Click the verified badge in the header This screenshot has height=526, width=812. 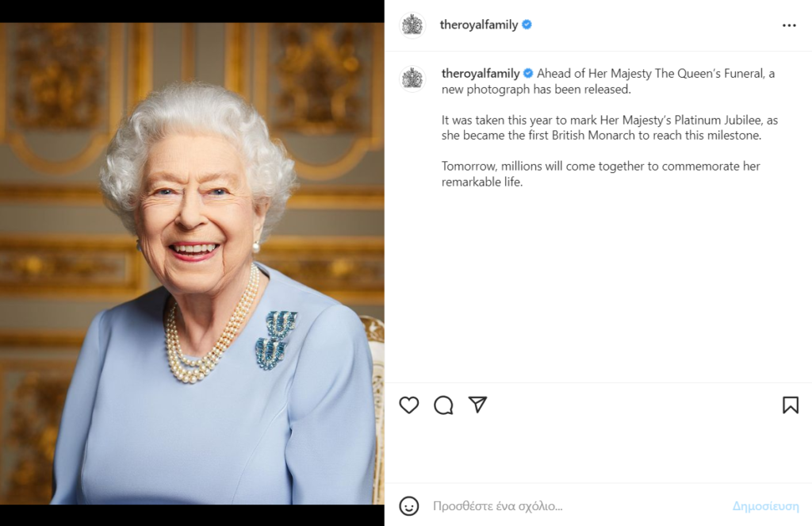pyautogui.click(x=527, y=25)
